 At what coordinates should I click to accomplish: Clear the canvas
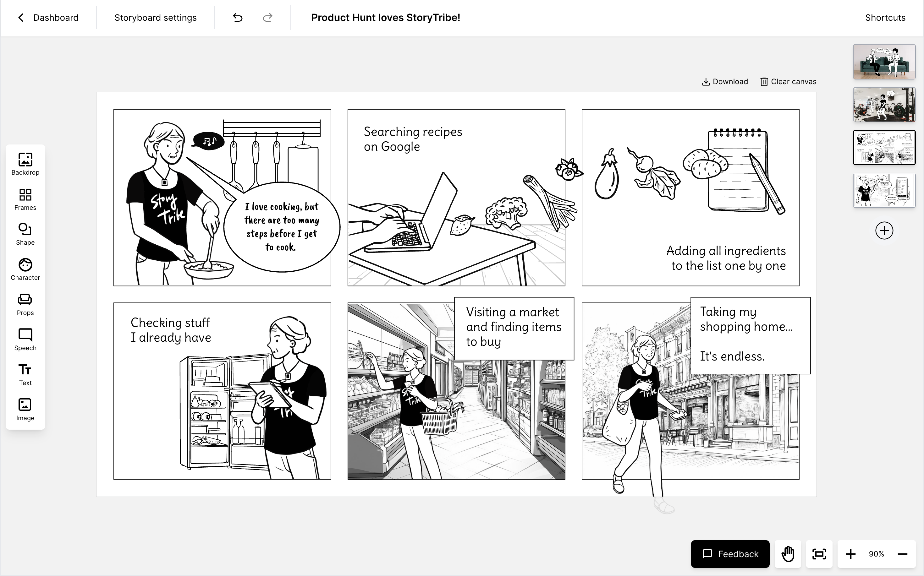(788, 82)
